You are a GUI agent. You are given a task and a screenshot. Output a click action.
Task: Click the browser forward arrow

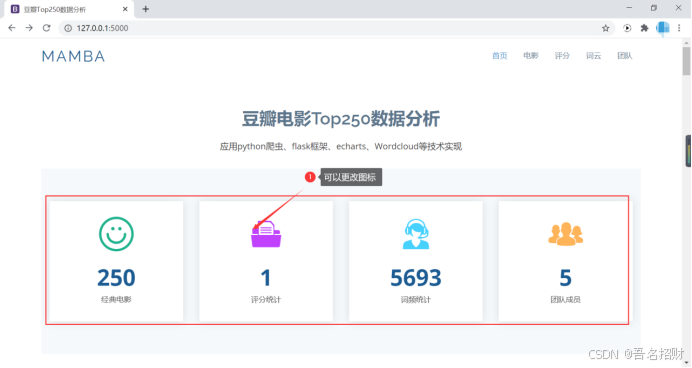(29, 28)
